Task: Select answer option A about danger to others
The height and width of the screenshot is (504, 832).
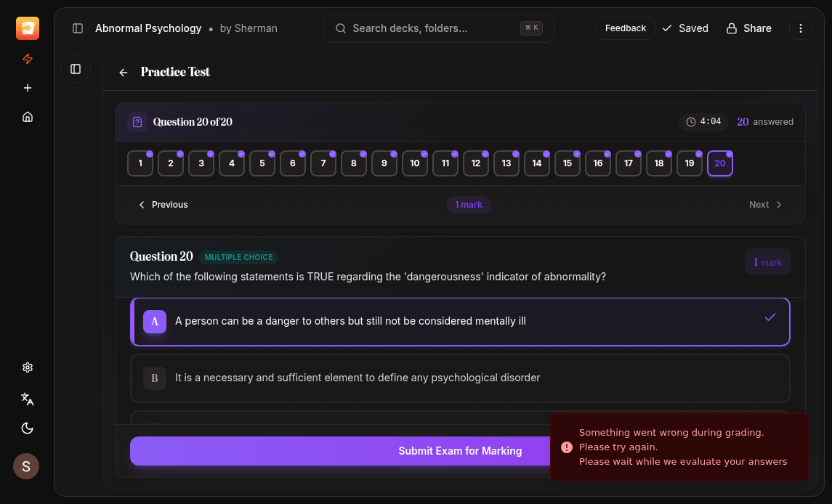Action: (459, 322)
